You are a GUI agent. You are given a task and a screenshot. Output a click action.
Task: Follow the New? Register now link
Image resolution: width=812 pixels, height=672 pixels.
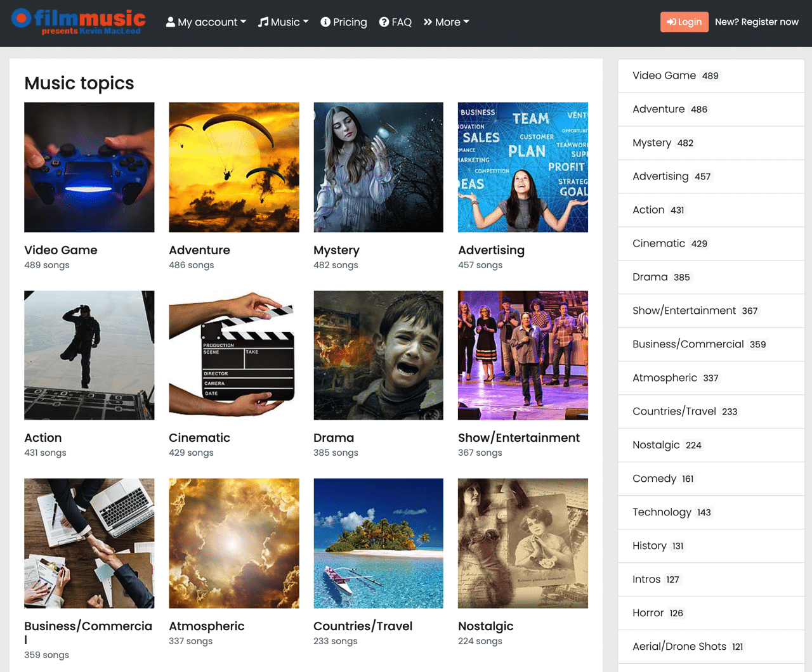point(756,22)
